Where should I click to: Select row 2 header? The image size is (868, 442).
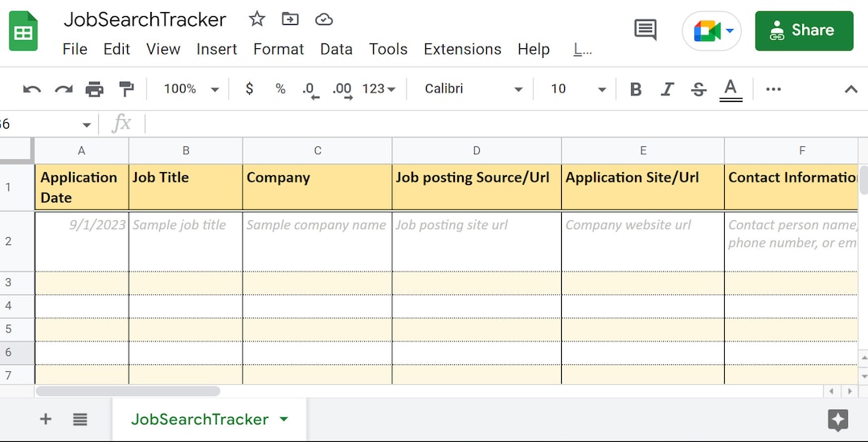[x=17, y=241]
